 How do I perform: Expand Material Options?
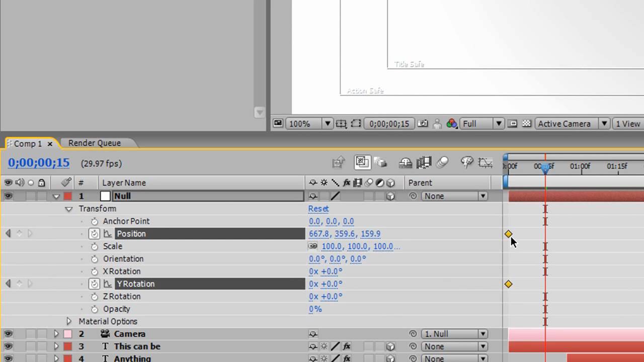coord(69,321)
